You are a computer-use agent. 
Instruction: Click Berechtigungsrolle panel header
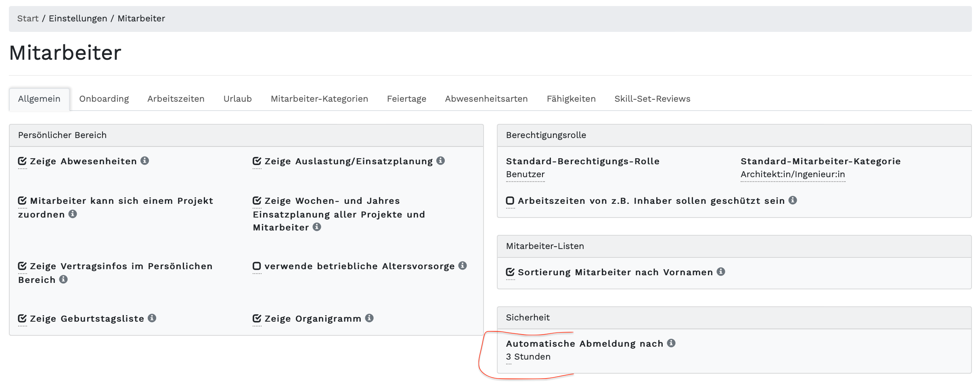[x=734, y=135]
